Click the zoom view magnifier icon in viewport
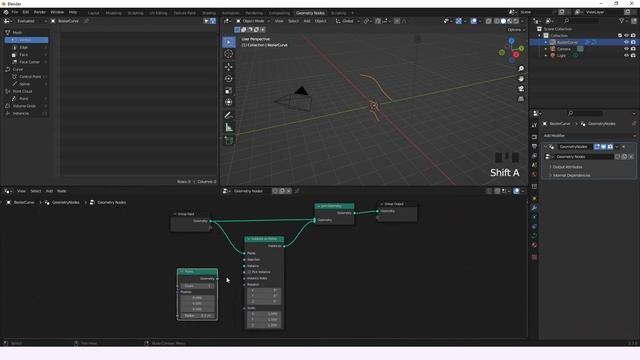 pyautogui.click(x=521, y=69)
